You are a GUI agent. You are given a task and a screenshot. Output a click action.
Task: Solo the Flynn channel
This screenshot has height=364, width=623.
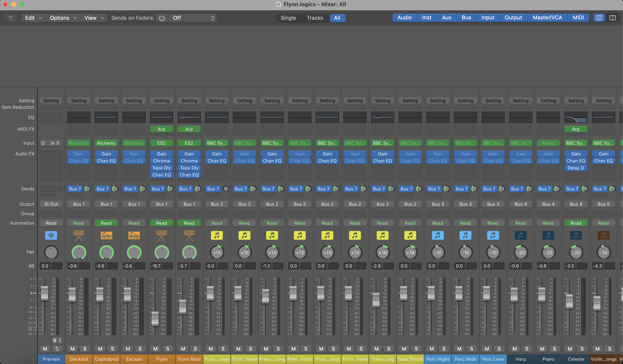pyautogui.click(x=168, y=349)
